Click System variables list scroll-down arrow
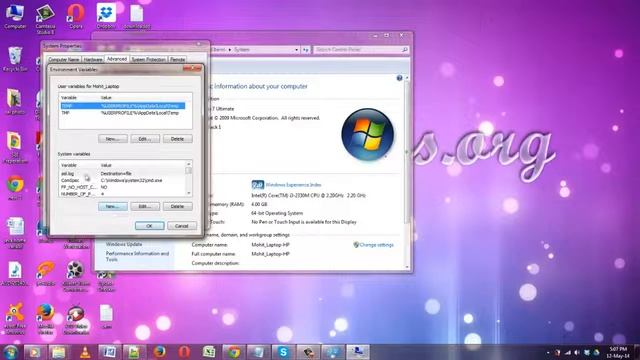 click(189, 193)
